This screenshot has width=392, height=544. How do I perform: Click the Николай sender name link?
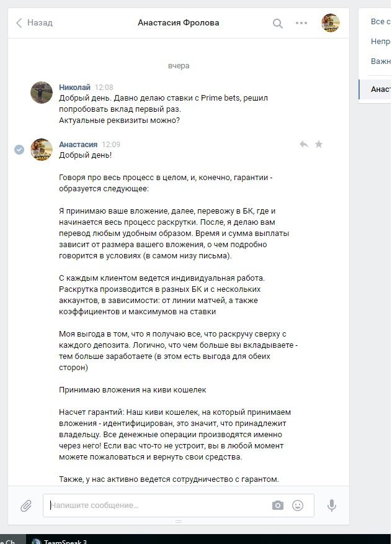(74, 87)
